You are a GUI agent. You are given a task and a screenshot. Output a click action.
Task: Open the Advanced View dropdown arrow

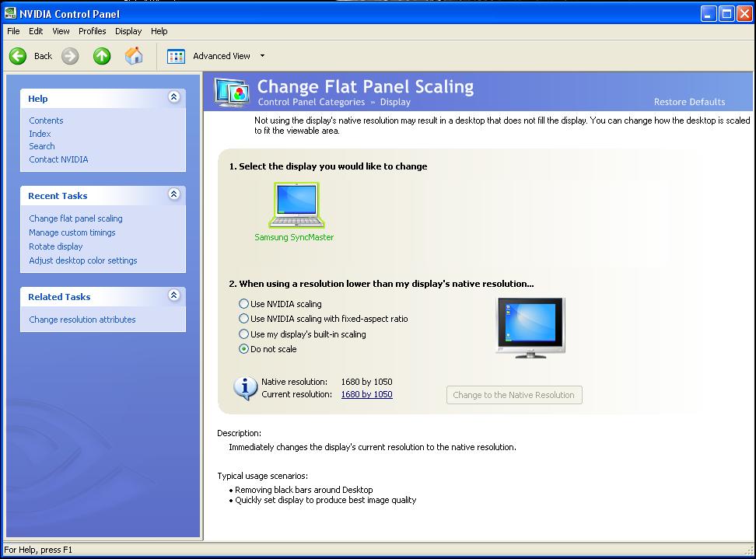point(262,56)
